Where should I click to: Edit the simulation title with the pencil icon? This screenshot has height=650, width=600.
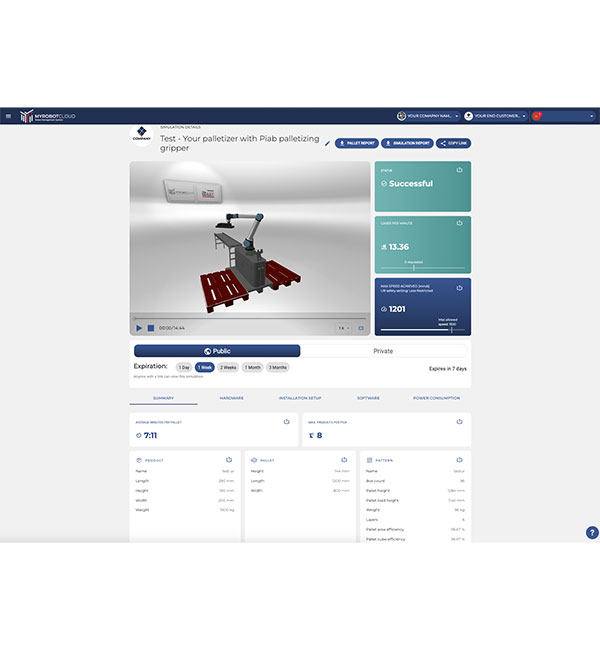coord(327,143)
